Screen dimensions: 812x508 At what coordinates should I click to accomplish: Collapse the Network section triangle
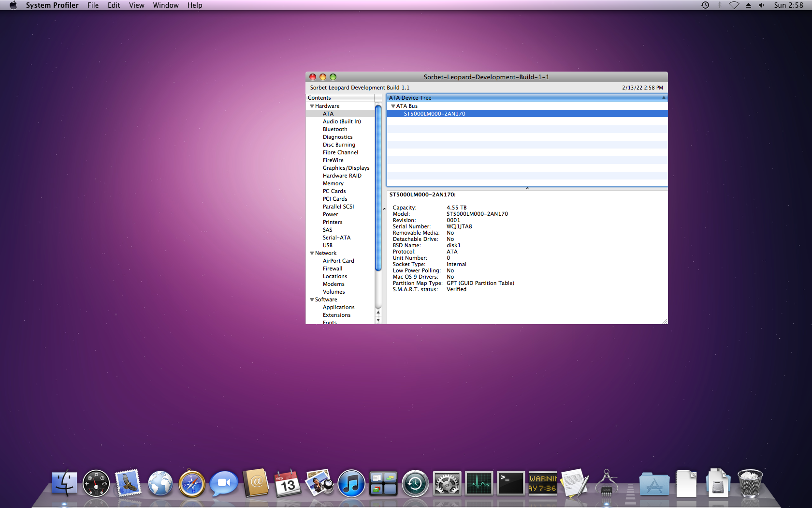(312, 253)
